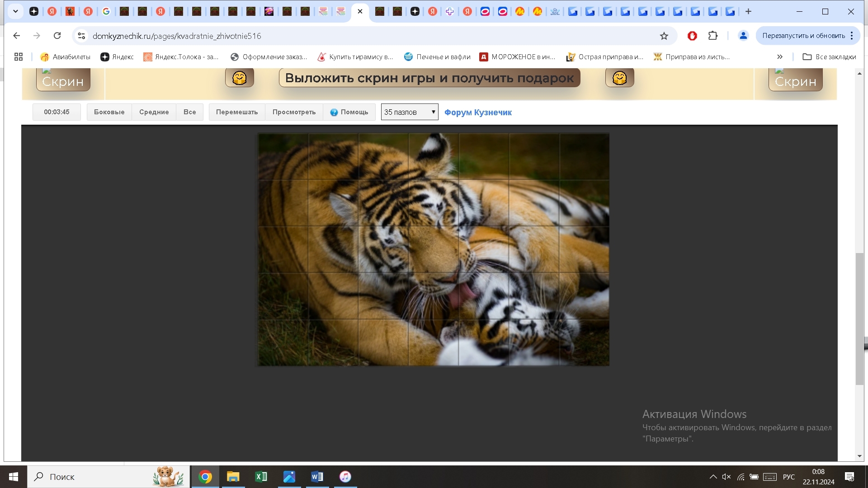
Task: Open Острая приправа bookmark
Action: [x=605, y=56]
